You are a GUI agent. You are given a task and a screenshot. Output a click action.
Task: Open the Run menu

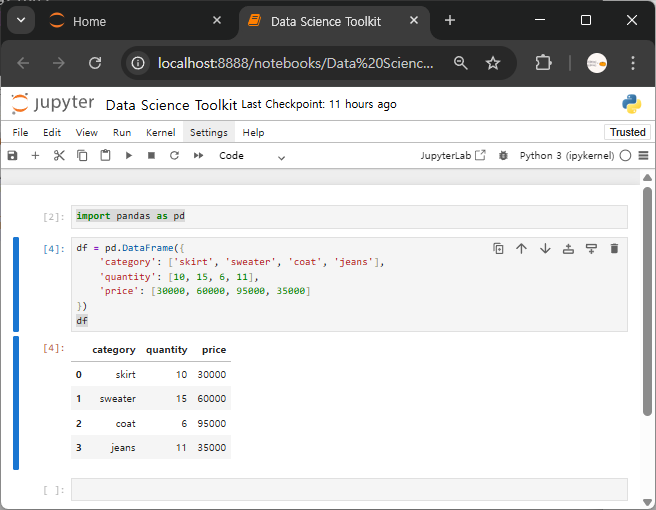point(122,133)
